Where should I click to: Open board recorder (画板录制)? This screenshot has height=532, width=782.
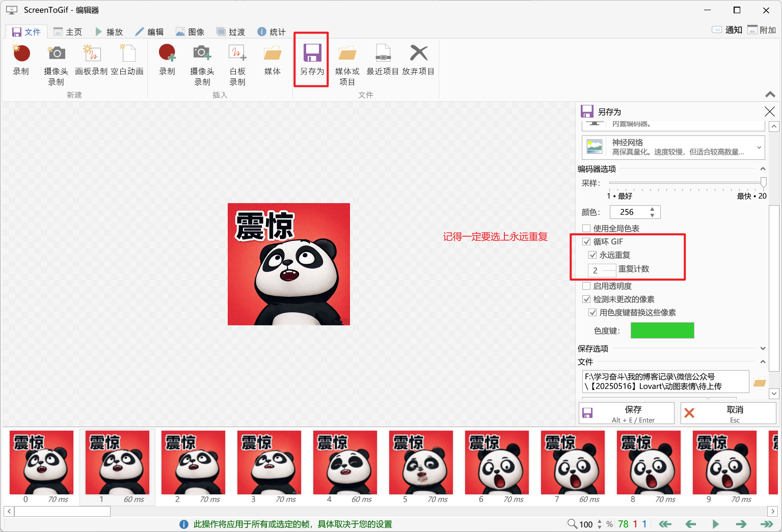pyautogui.click(x=91, y=61)
